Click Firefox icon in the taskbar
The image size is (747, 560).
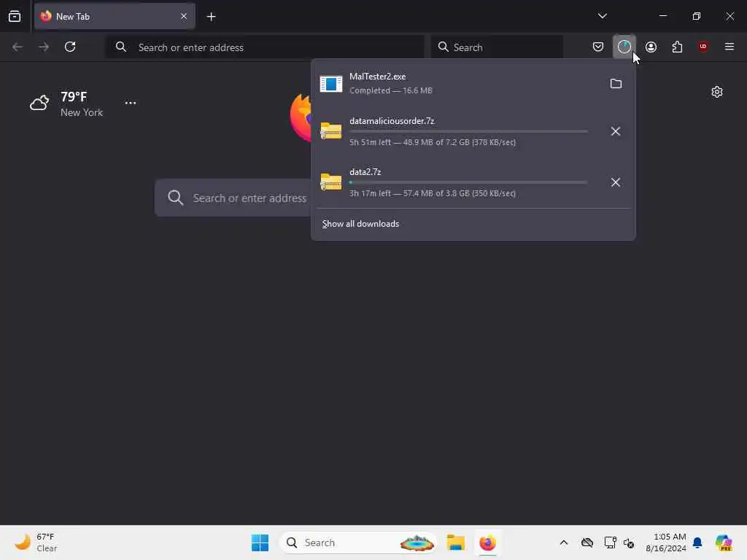[487, 542]
